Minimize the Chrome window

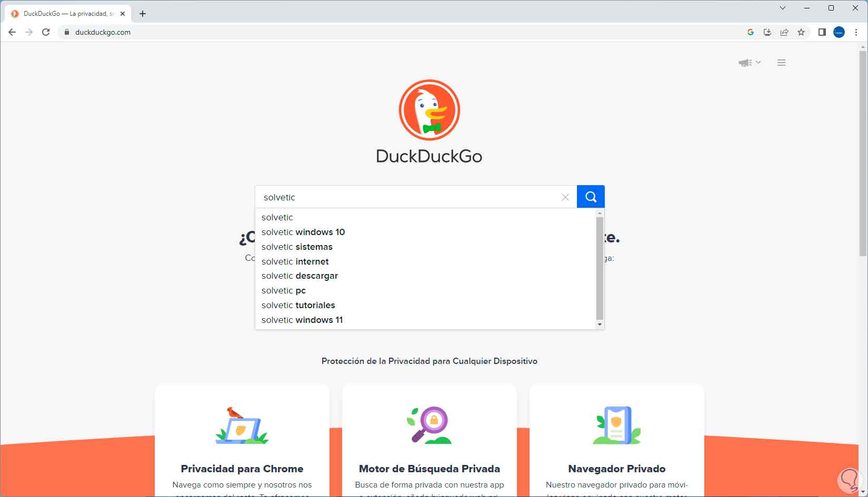point(807,8)
